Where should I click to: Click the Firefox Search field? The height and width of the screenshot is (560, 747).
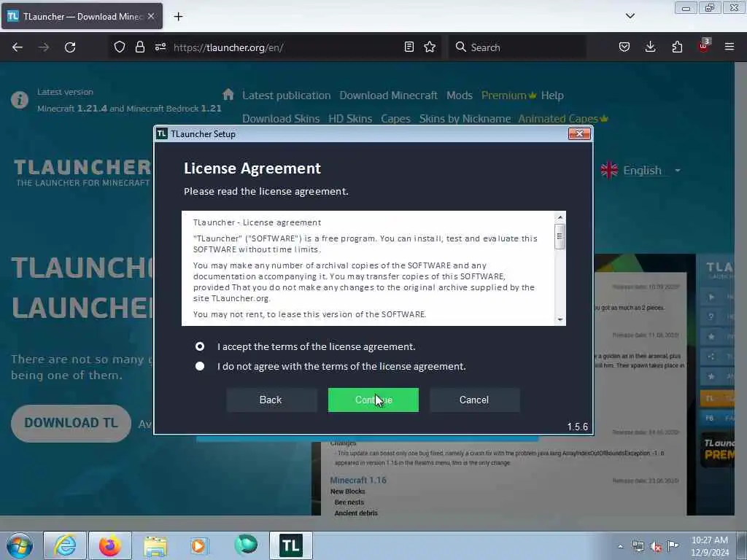(x=517, y=47)
